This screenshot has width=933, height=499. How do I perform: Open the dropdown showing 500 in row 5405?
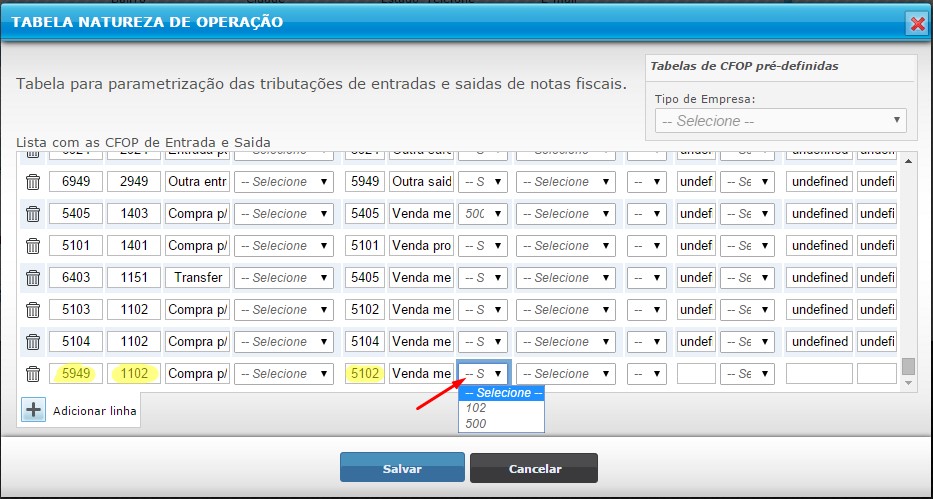click(x=483, y=214)
